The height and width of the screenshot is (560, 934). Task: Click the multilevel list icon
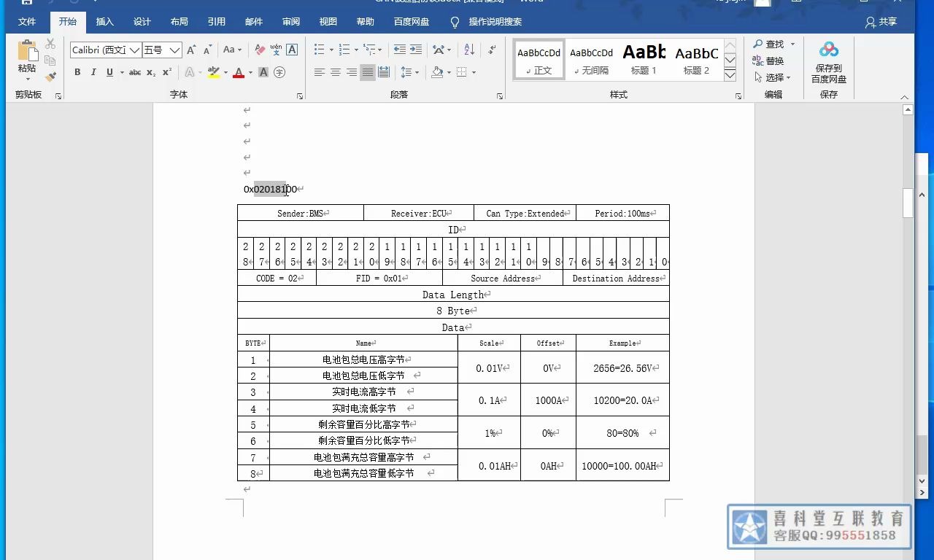370,50
